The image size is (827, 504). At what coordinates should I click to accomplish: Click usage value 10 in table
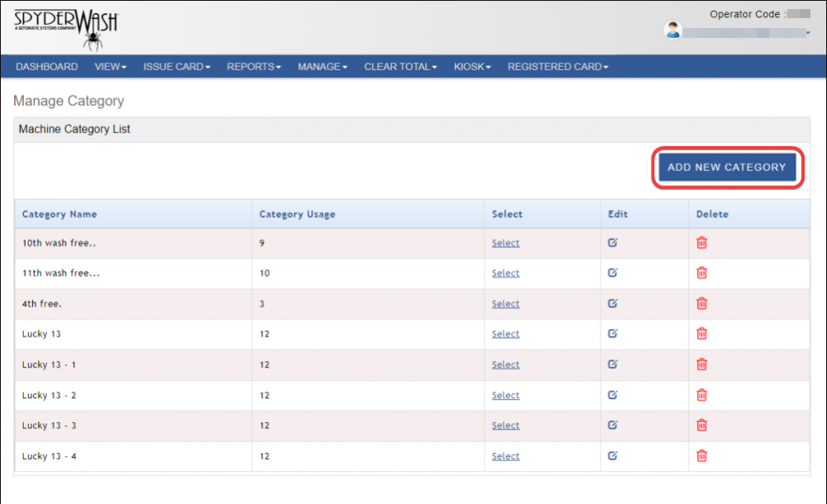[x=265, y=273]
